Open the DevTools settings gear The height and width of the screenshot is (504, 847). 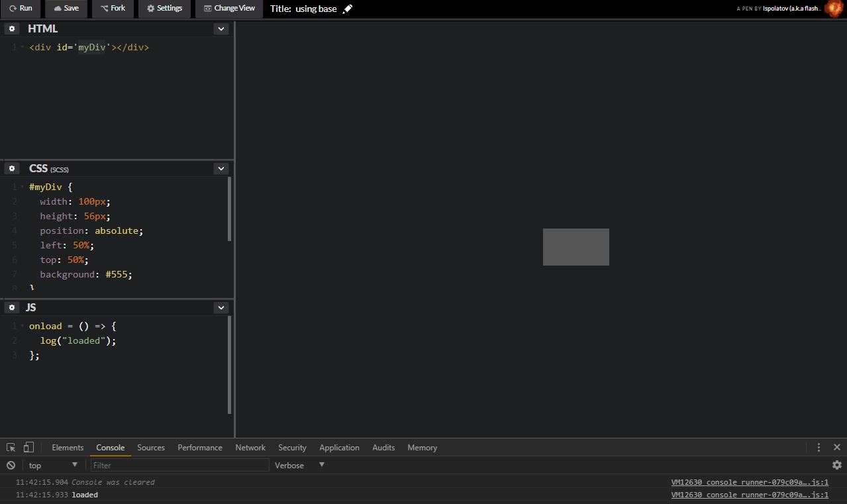837,465
